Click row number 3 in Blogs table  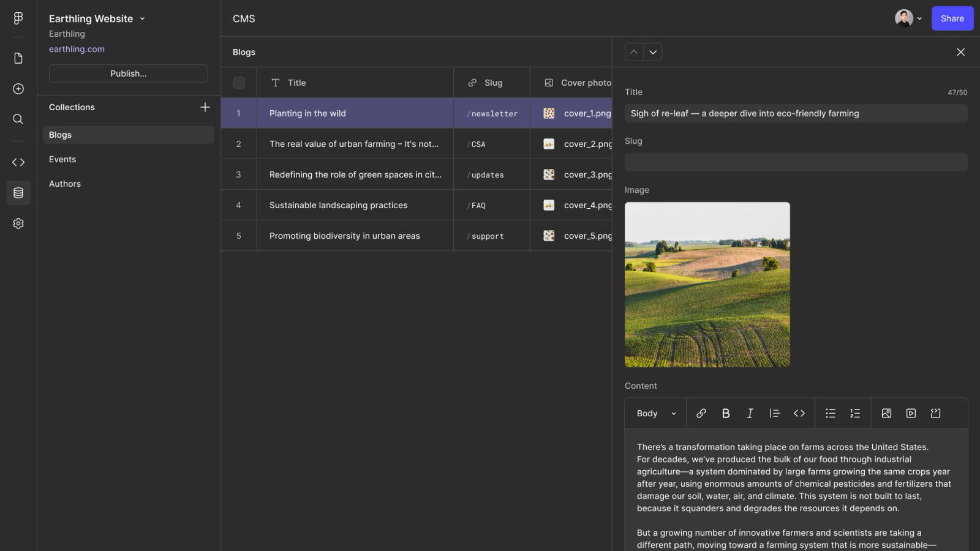coord(239,174)
